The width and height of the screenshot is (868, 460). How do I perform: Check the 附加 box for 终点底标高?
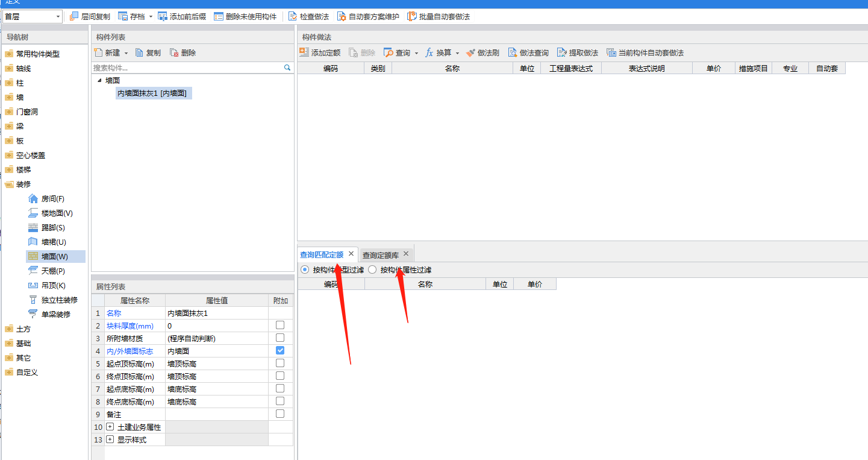tap(280, 401)
